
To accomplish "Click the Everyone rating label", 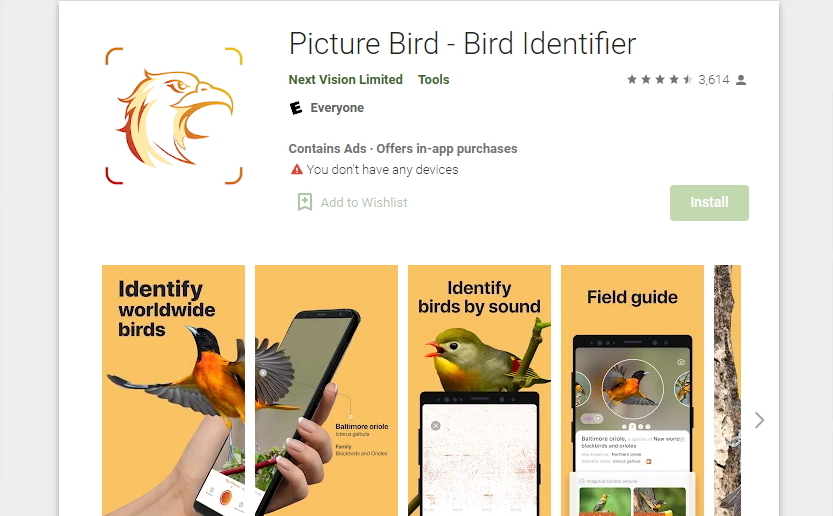I will [x=337, y=108].
